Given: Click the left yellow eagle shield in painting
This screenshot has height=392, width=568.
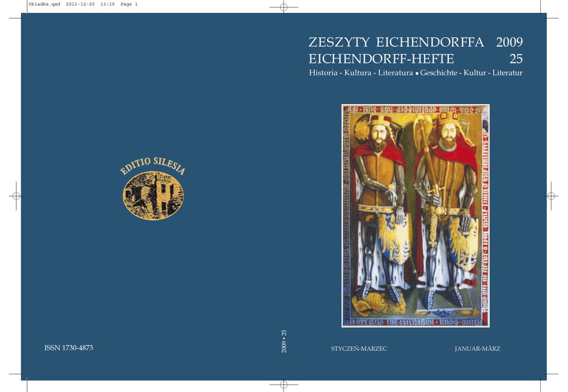Looking at the screenshot, I should coord(394,241).
